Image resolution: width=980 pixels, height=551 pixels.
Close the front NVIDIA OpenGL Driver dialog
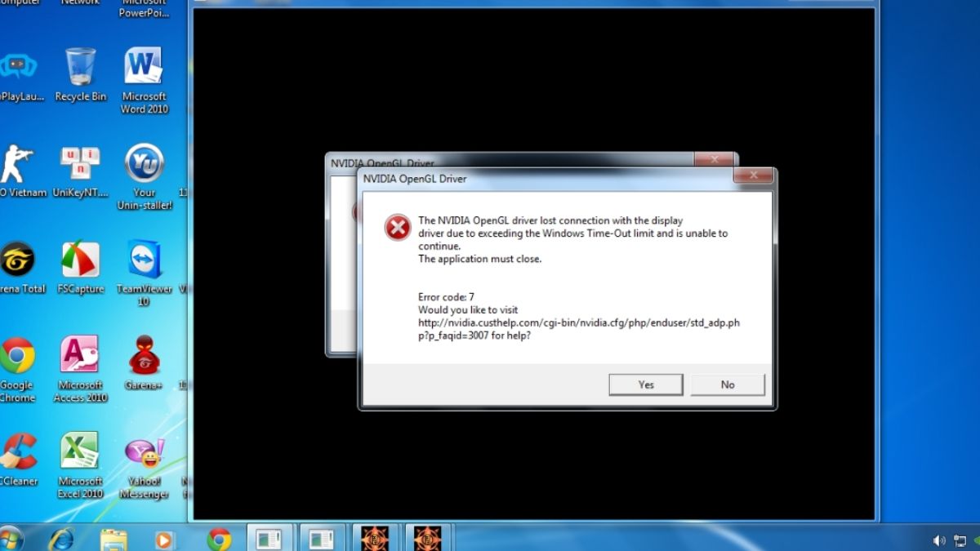pos(753,176)
